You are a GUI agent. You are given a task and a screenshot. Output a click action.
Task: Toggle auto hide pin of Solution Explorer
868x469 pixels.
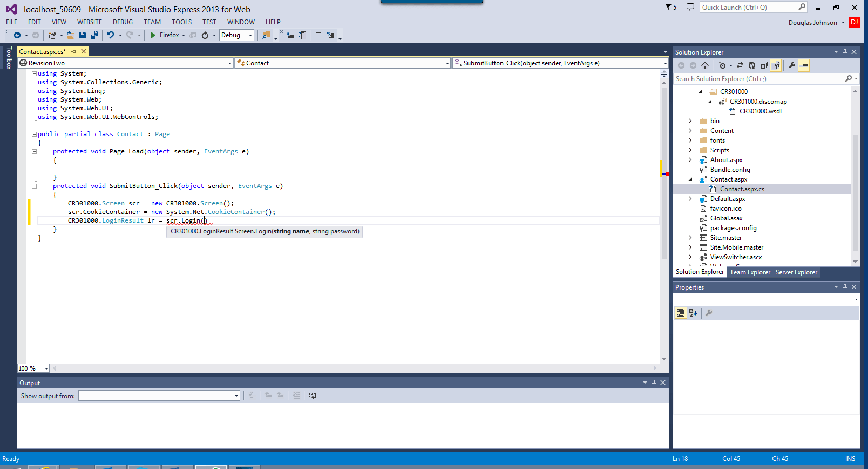click(845, 52)
